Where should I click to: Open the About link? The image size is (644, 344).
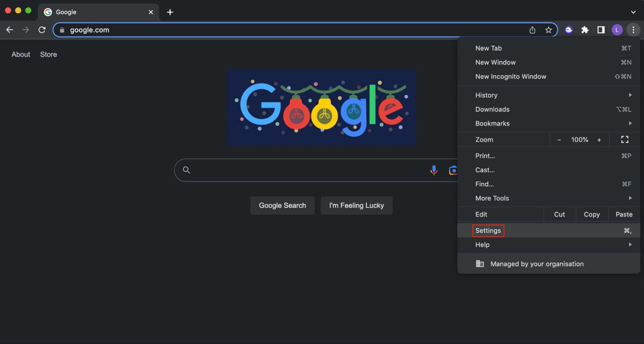click(x=21, y=54)
